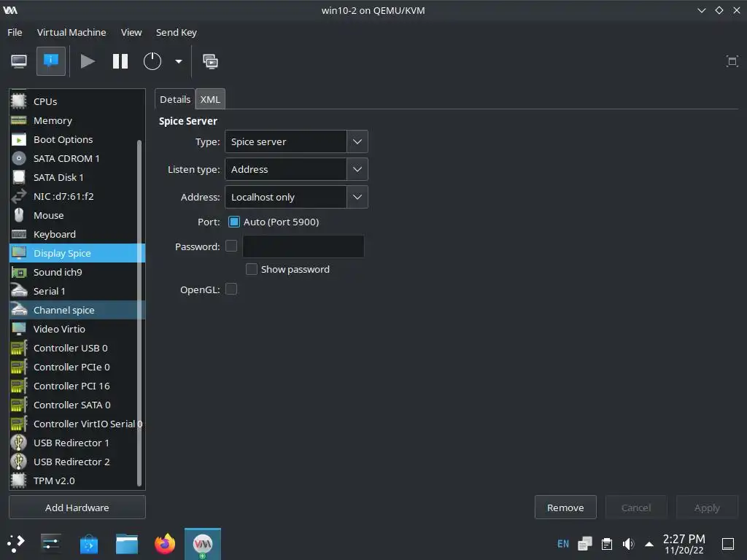Expand hidden system tray icons arrow
The width and height of the screenshot is (747, 560).
click(649, 544)
